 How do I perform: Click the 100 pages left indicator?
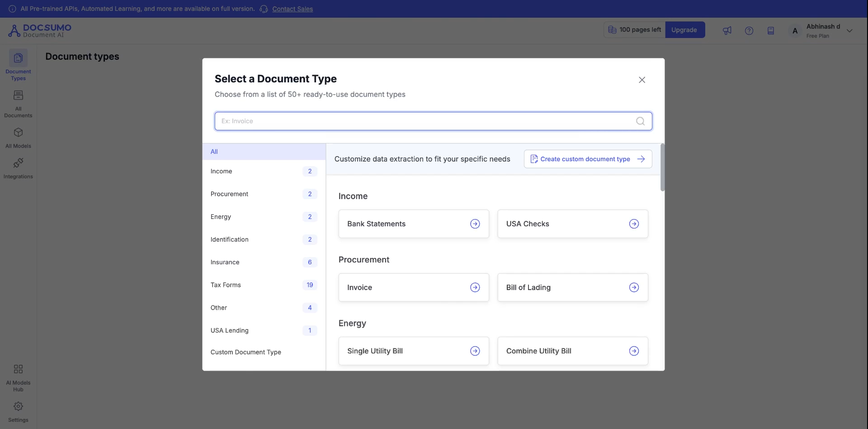point(635,30)
